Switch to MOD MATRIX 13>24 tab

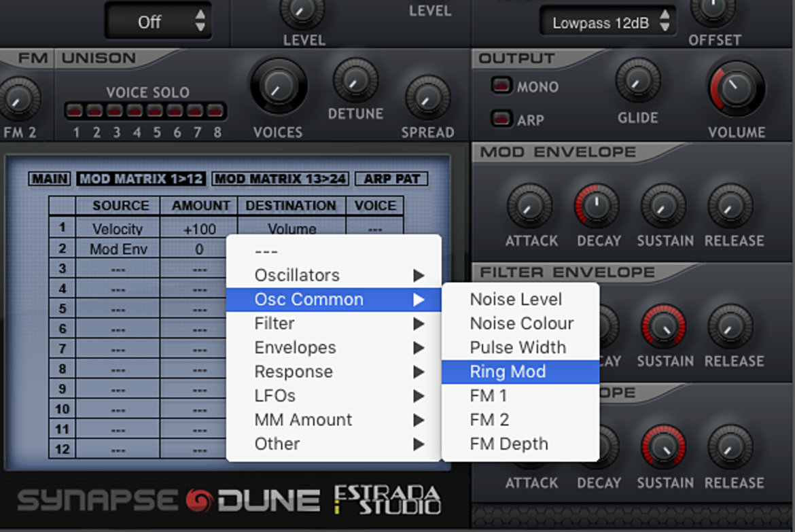[281, 179]
